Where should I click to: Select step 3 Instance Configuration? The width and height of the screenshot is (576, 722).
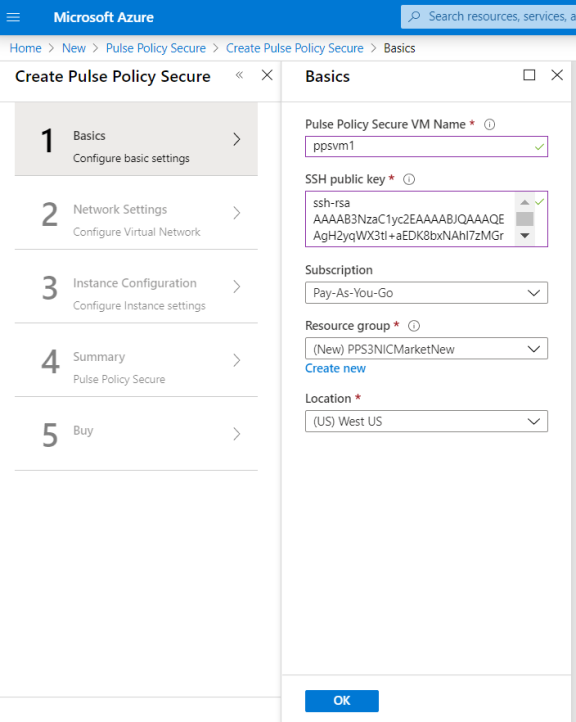(x=136, y=287)
